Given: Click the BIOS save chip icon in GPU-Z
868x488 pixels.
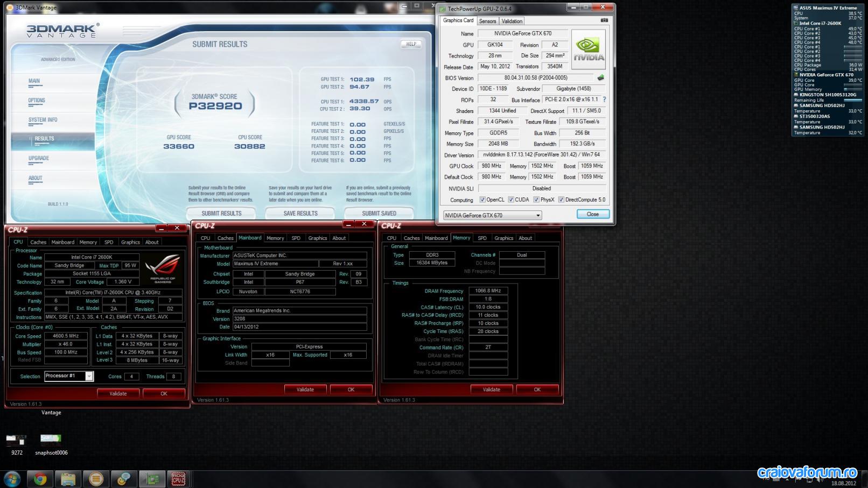Looking at the screenshot, I should click(601, 77).
